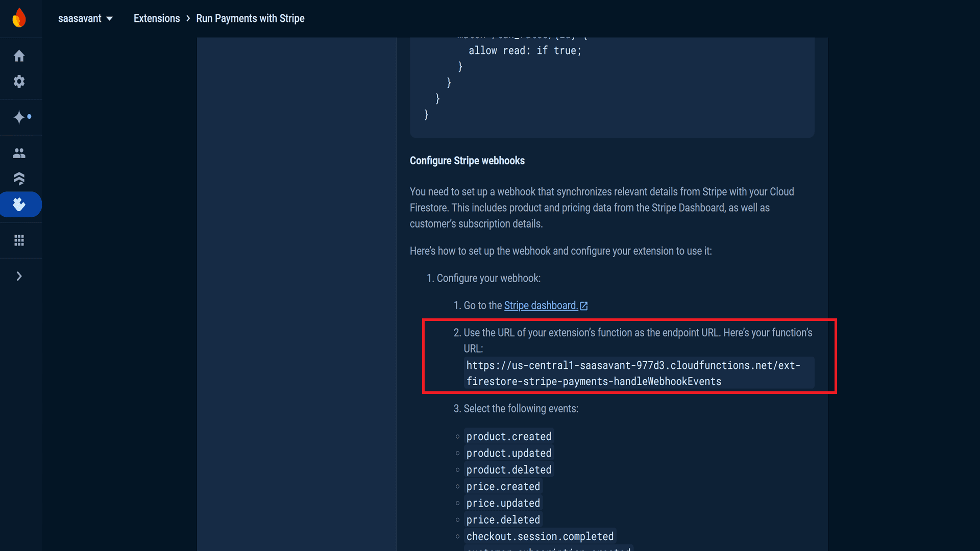Click the Firestore database layers icon
Viewport: 980px width, 551px height.
[x=19, y=178]
